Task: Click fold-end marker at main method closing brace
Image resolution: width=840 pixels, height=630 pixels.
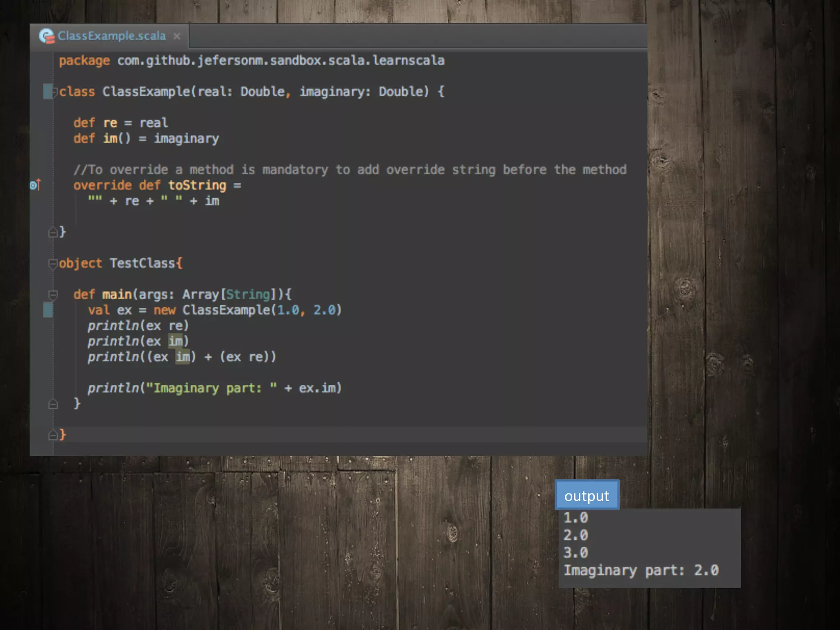Action: click(53, 404)
